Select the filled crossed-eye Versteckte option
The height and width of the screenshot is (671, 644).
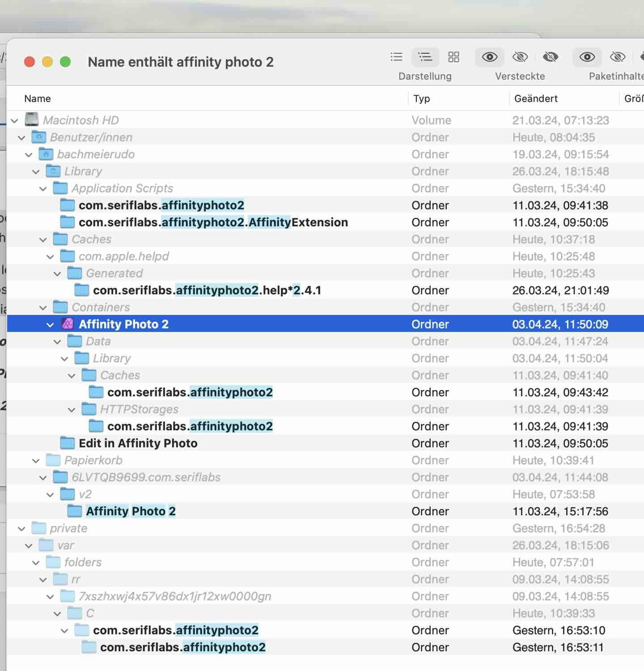coord(551,57)
